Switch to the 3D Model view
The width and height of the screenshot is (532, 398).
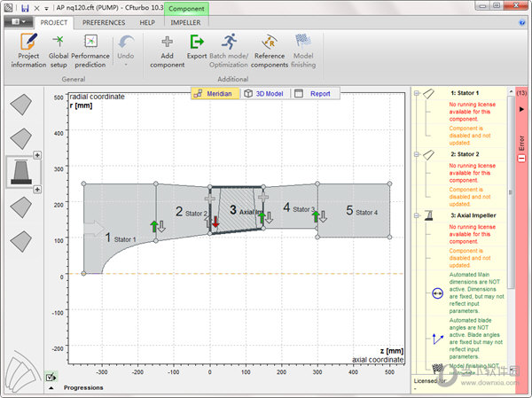265,94
